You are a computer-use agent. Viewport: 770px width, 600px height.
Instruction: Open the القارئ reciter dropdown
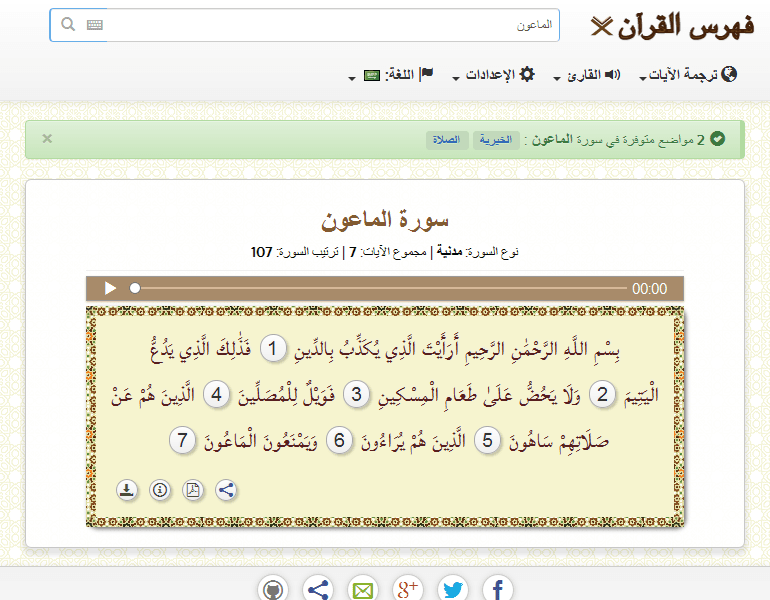click(587, 75)
